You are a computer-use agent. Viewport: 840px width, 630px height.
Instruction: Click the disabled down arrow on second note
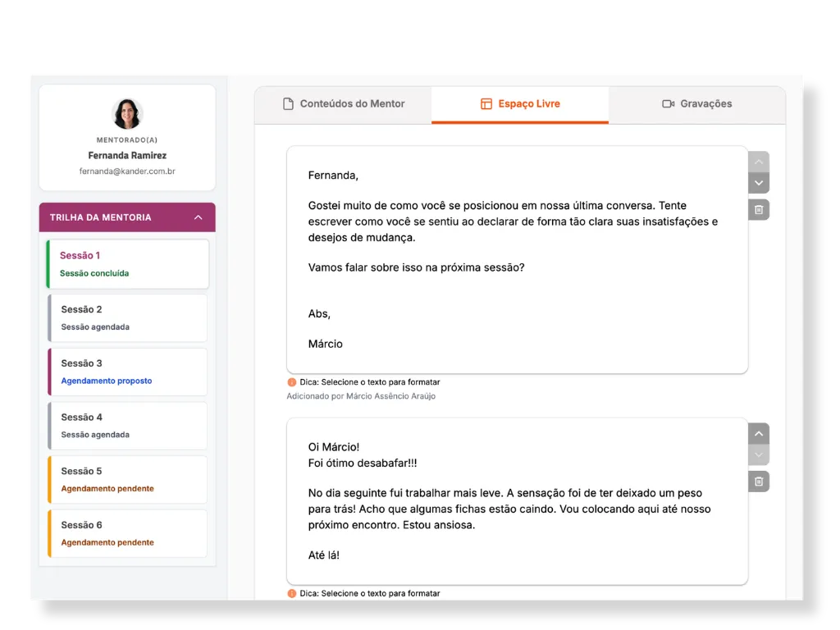click(x=759, y=454)
